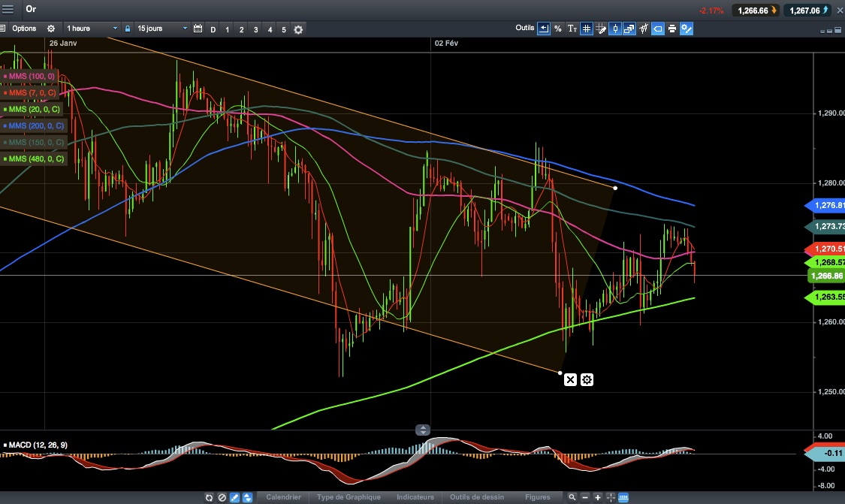Open the calendar date picker icon
This screenshot has height=504, width=845.
click(x=198, y=29)
